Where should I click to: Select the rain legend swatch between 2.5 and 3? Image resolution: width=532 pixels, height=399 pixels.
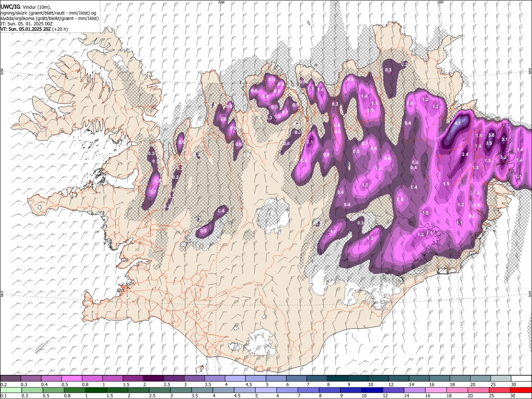pyautogui.click(x=160, y=390)
